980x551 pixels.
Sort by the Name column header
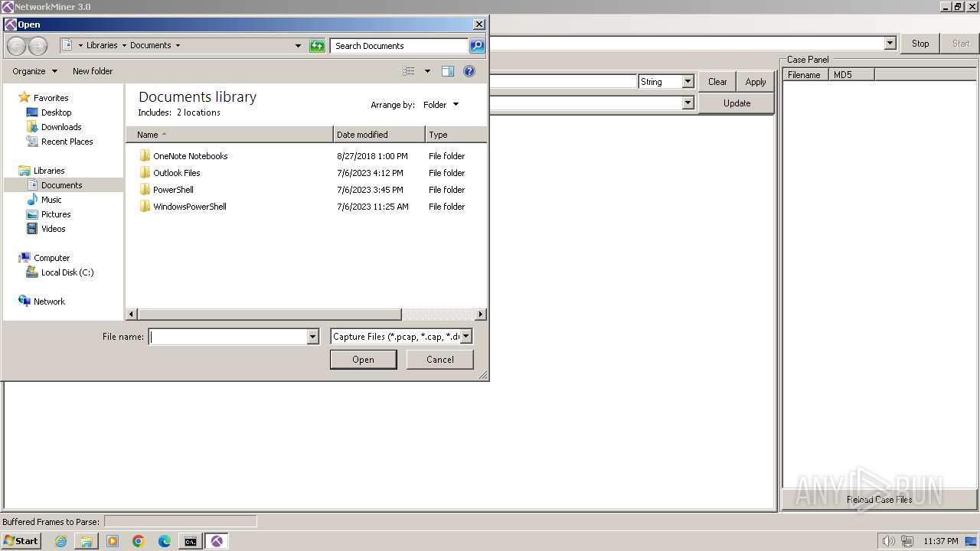(230, 135)
